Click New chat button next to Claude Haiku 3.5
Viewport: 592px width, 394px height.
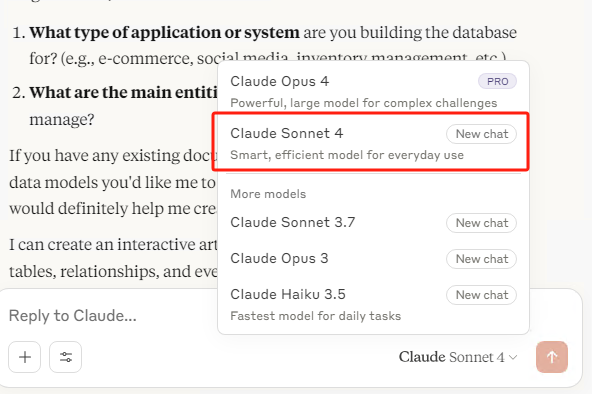pos(481,295)
